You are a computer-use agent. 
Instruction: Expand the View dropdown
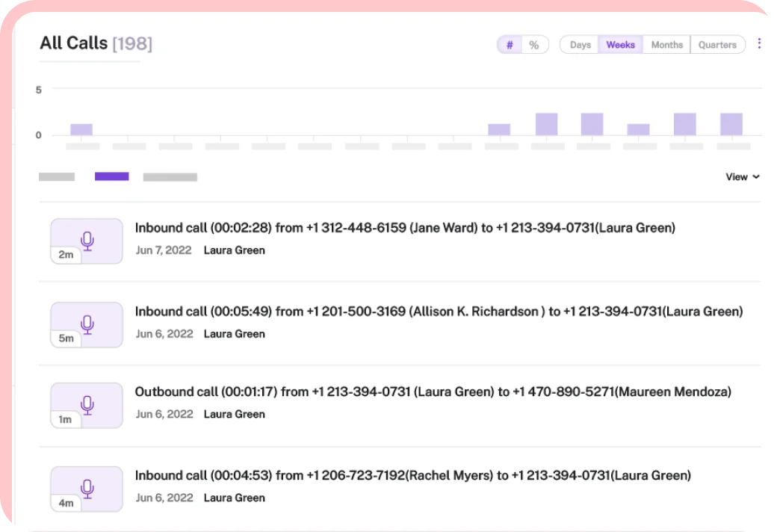[x=743, y=176]
